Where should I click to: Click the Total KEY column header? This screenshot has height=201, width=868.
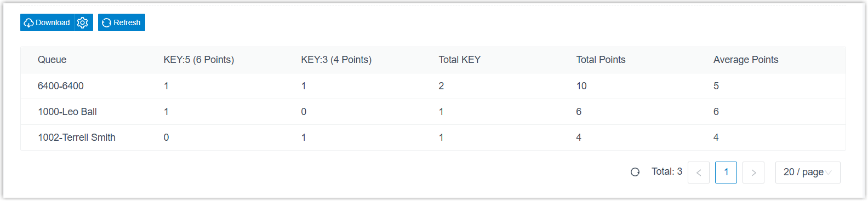click(x=460, y=60)
